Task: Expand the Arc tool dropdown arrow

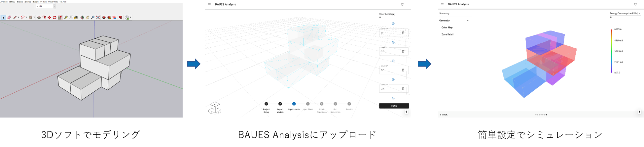Action: click(26, 18)
